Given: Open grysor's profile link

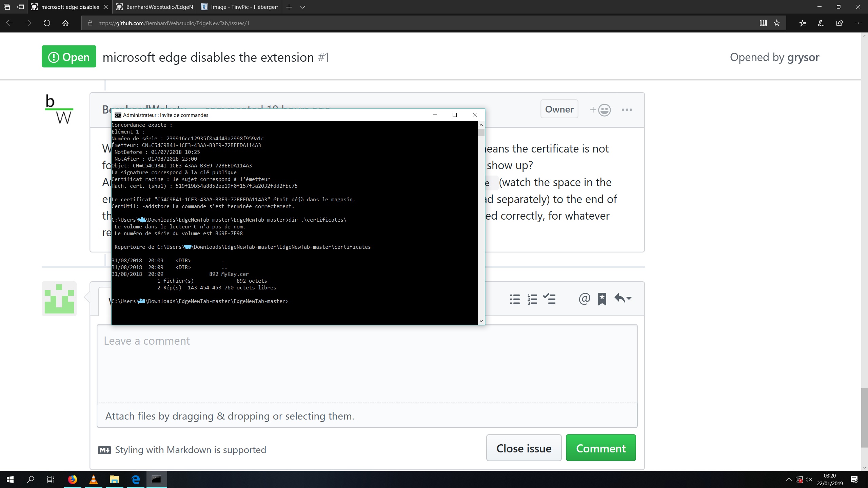Looking at the screenshot, I should (803, 57).
